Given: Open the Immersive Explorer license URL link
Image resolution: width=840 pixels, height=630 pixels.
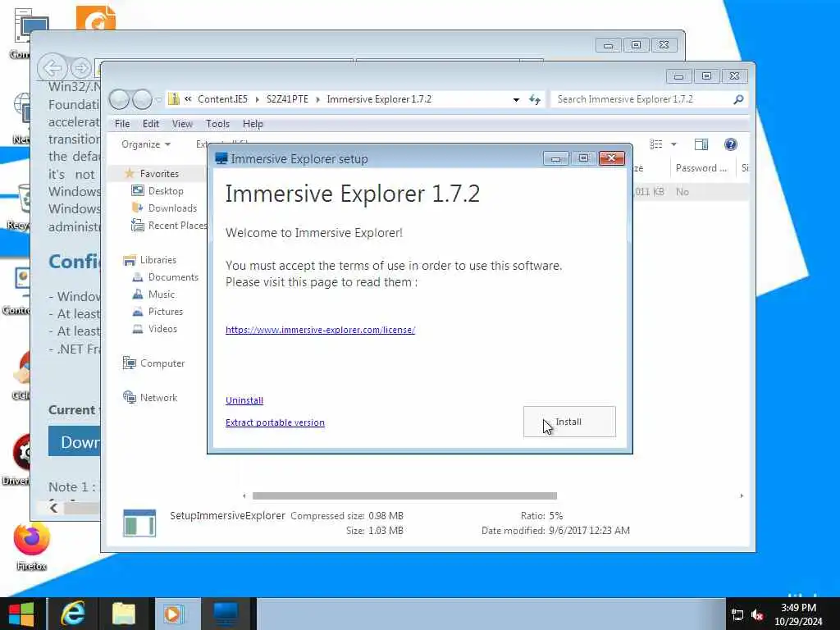Looking at the screenshot, I should coord(321,330).
